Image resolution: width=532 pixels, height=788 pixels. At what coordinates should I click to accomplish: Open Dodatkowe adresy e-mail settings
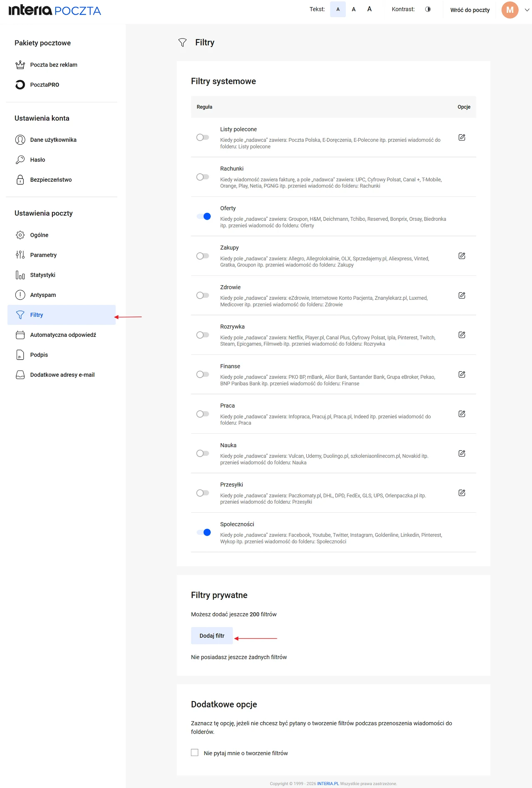point(62,375)
